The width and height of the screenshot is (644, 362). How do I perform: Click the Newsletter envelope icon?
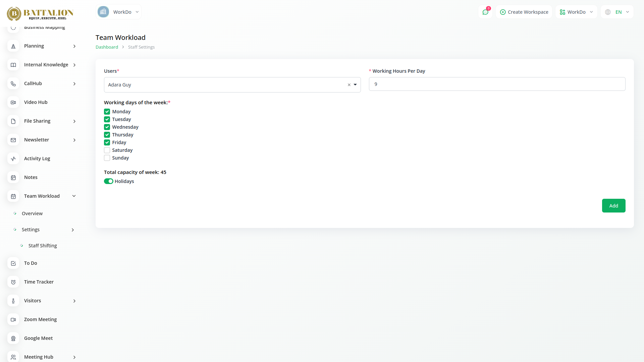pos(13,140)
